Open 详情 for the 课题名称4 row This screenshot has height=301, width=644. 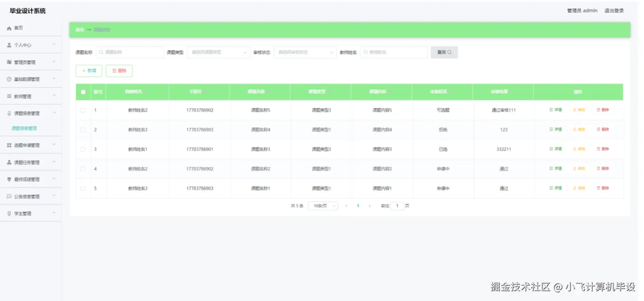tap(556, 130)
